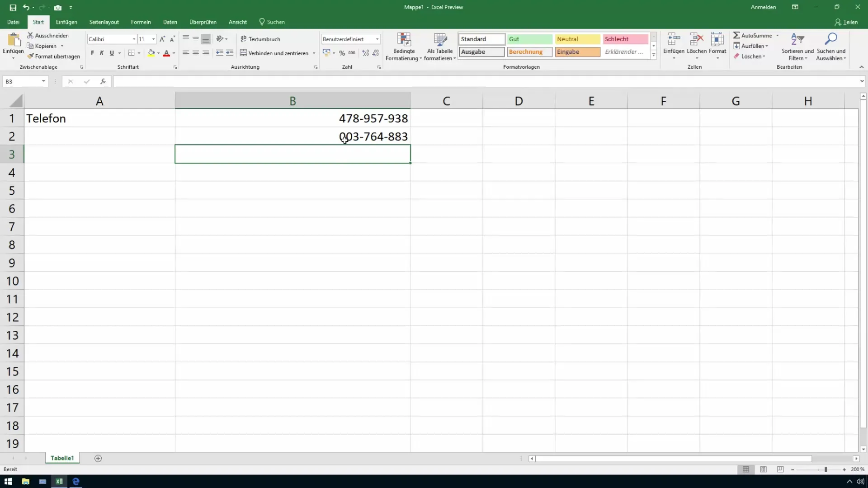Expand the cell styles gallery
Viewport: 868px width, 488px height.
(653, 55)
